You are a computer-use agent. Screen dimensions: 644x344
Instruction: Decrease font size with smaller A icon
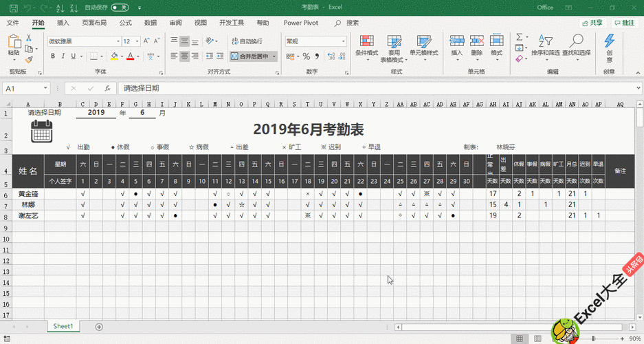157,41
